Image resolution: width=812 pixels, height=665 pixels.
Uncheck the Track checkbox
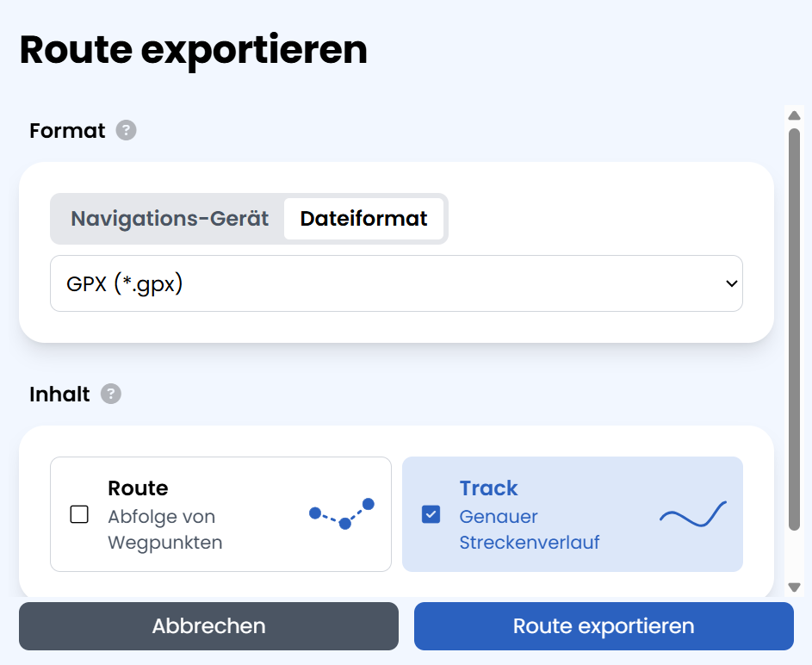431,514
